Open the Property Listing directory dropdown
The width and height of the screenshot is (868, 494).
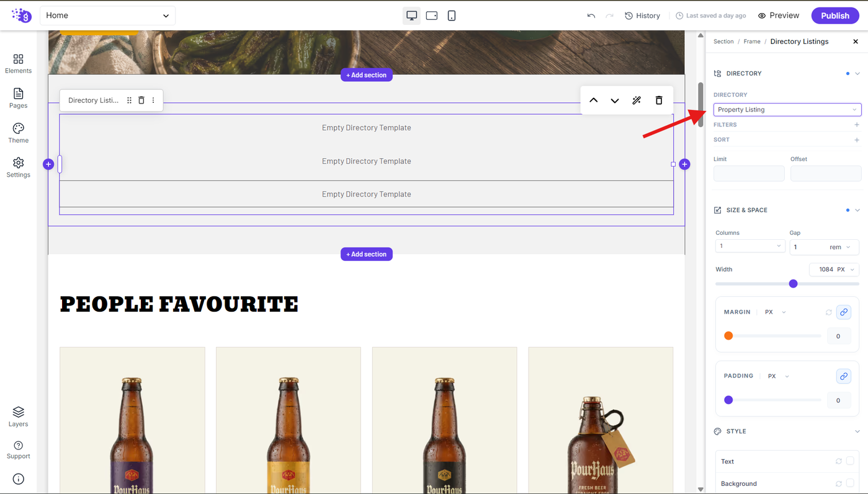(787, 110)
